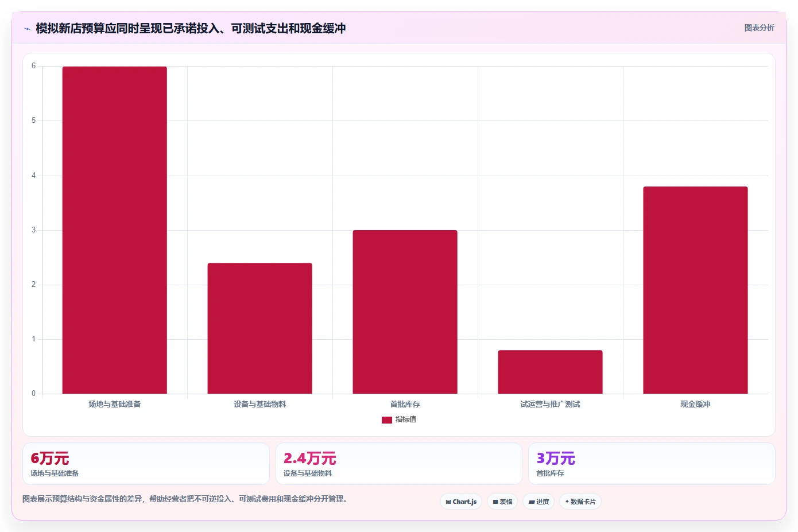Open the 6万元 data card

pos(146,464)
